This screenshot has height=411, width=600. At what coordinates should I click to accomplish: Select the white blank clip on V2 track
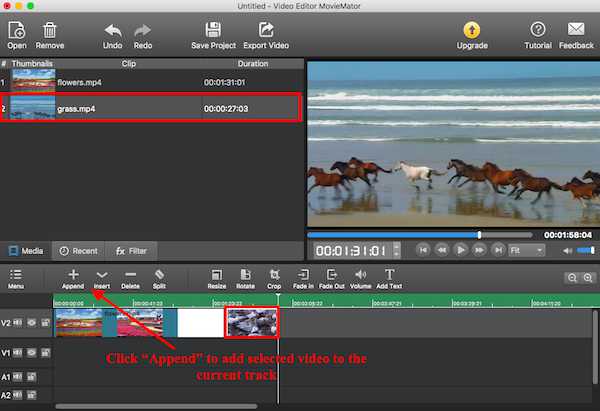pos(201,323)
